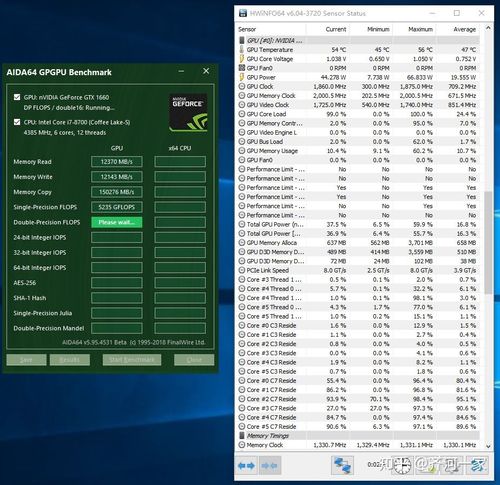Screen dimensions: 500x485
Task: Click the scroll down arrow in HWiNFO list
Action: (488, 446)
